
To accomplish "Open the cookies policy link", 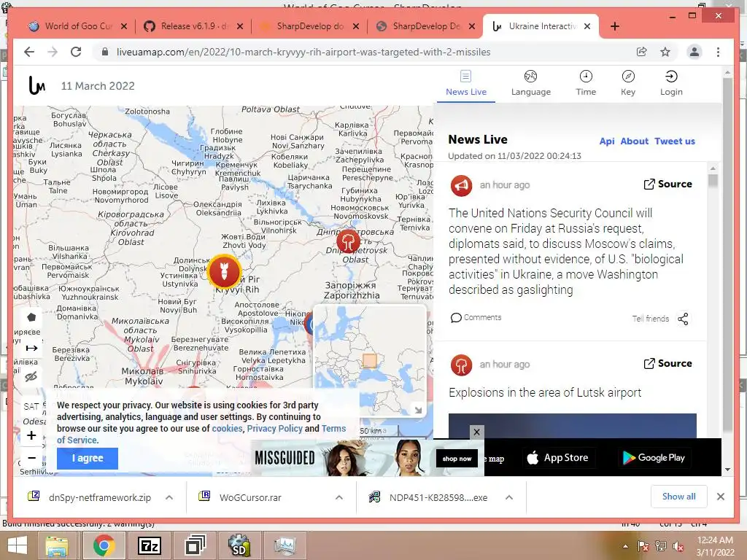I will click(x=227, y=428).
